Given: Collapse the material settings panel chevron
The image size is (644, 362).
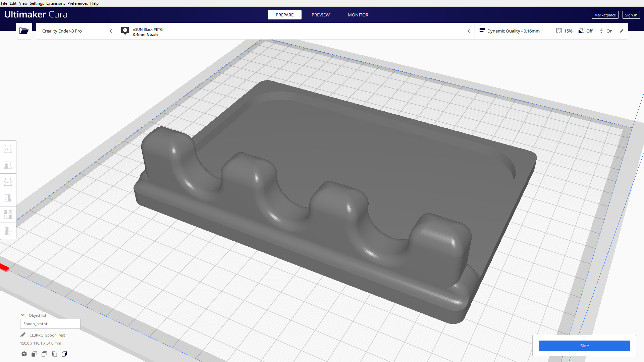Looking at the screenshot, I should (x=469, y=31).
